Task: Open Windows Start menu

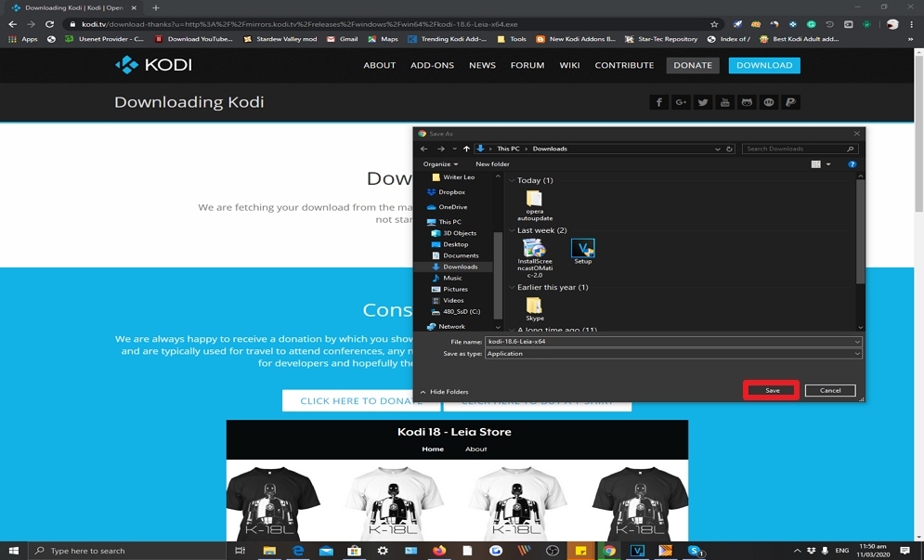Action: (13, 551)
